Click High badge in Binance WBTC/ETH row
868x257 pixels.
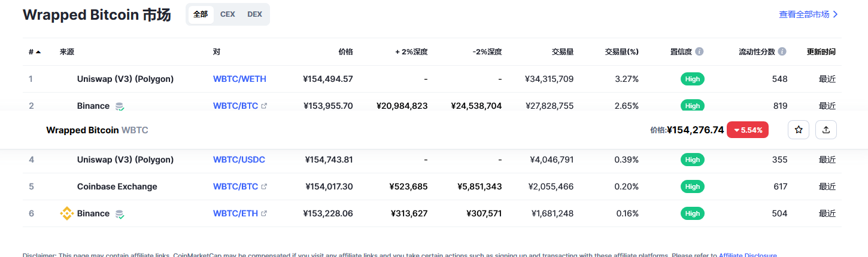(x=693, y=213)
